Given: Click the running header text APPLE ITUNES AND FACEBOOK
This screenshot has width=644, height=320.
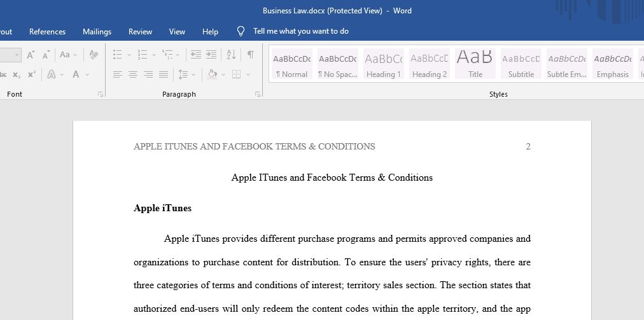Looking at the screenshot, I should point(203,147).
